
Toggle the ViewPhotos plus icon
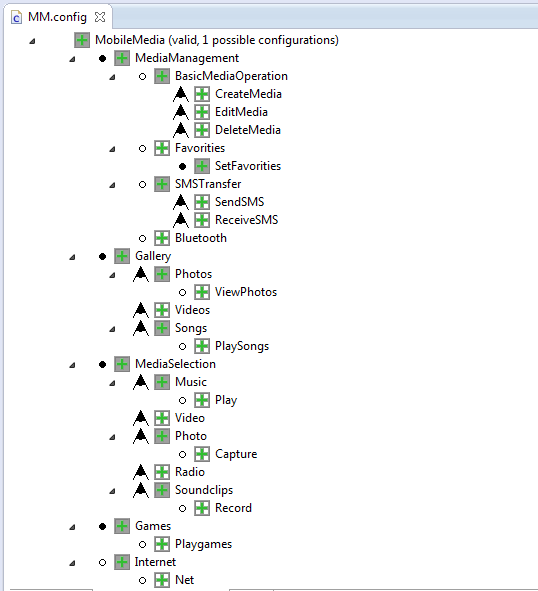pyautogui.click(x=202, y=292)
